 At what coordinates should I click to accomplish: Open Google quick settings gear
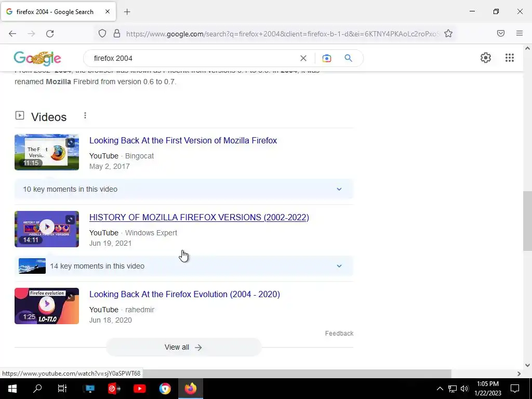tap(486, 58)
